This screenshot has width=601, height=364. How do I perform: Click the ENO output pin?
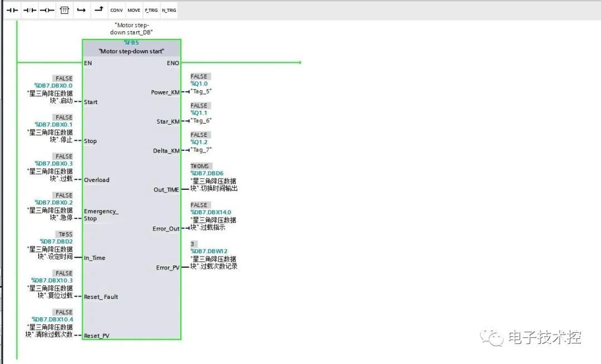173,63
